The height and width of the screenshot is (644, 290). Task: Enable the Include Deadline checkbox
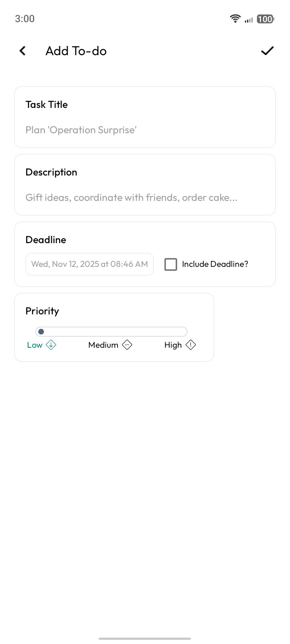(x=171, y=264)
